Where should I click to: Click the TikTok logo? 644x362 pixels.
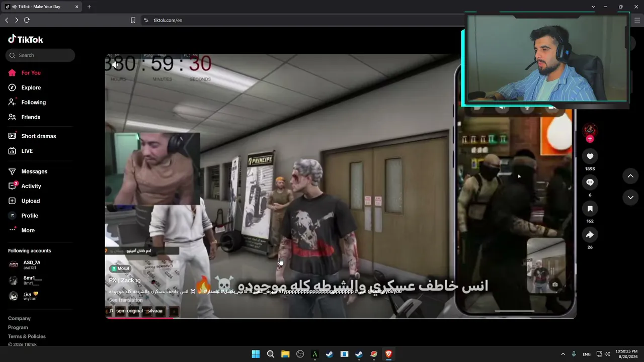[x=26, y=39]
